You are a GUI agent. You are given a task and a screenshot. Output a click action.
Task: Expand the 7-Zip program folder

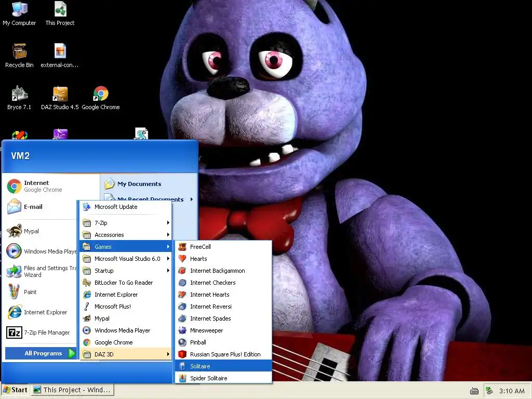click(126, 223)
